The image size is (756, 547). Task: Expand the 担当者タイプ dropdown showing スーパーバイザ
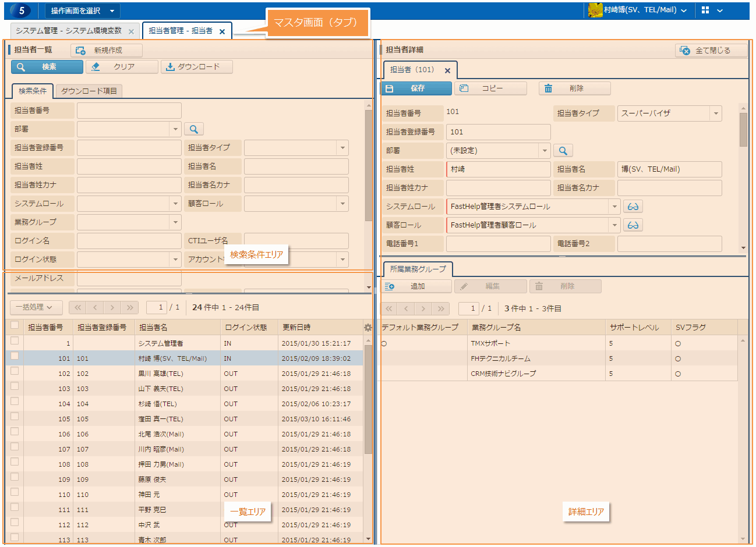tap(716, 113)
